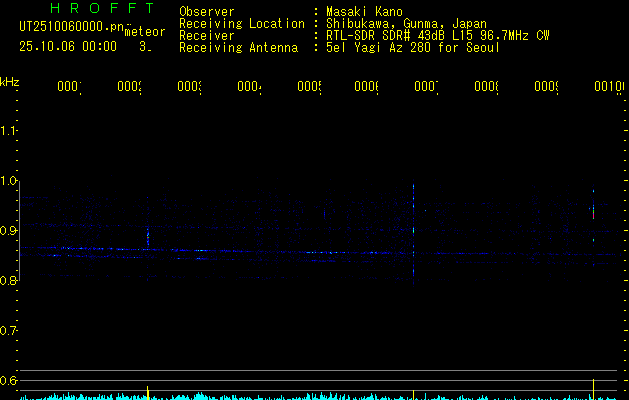
Task: Click the kHz axis unit label
Action: click(10, 82)
